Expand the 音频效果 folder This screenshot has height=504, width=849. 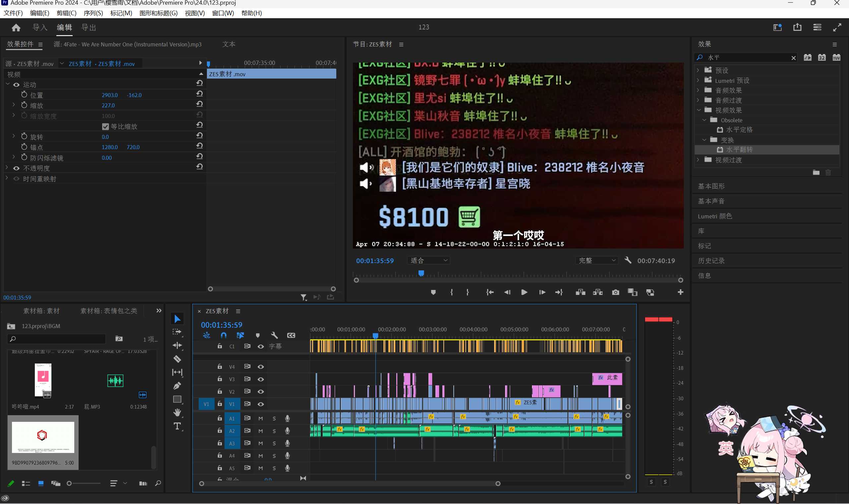pyautogui.click(x=698, y=90)
